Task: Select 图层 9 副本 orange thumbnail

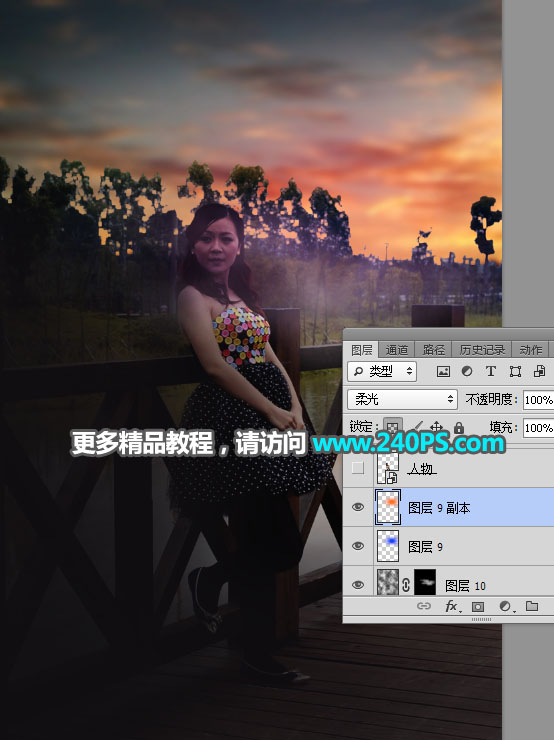Action: [x=388, y=507]
